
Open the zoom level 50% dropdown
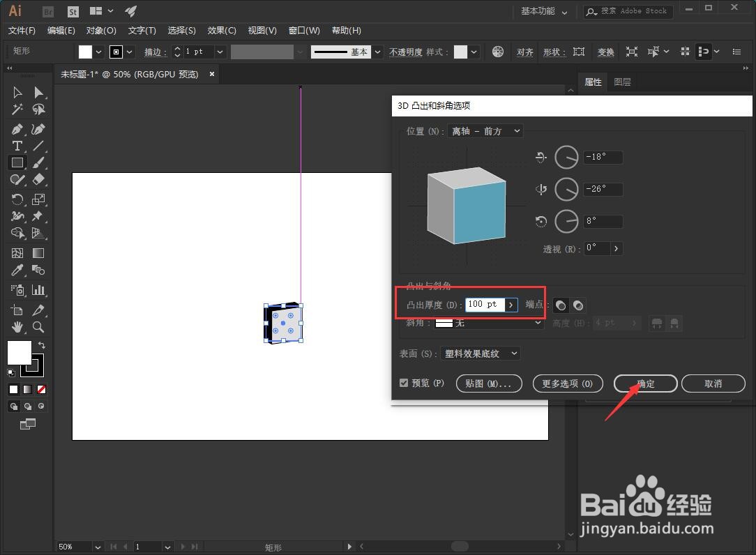98,547
